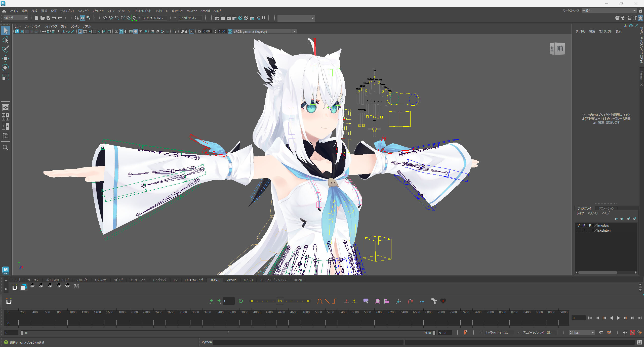This screenshot has width=644, height=347.
Task: Go to start of playback range
Action: (x=590, y=318)
